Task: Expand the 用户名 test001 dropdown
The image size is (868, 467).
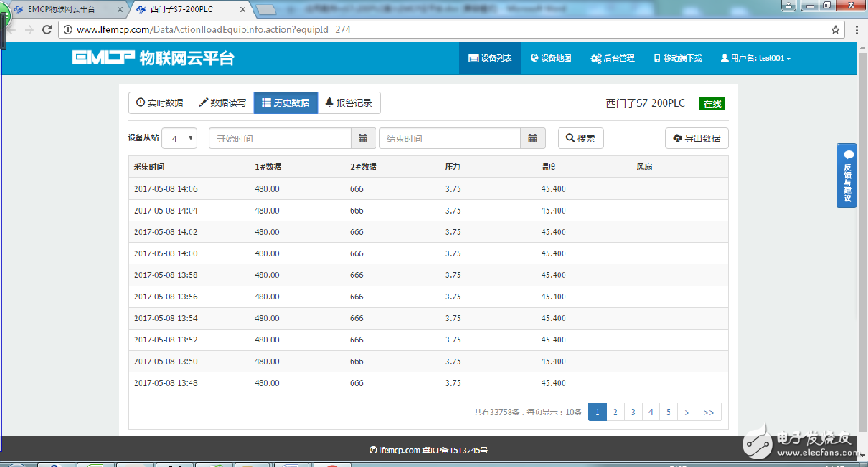Action: [755, 58]
